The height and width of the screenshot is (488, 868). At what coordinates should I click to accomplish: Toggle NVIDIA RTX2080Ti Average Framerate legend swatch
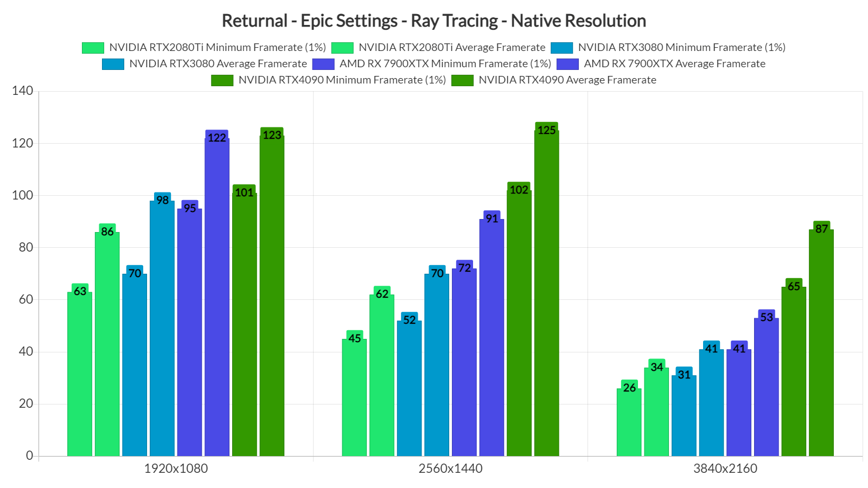pos(342,48)
